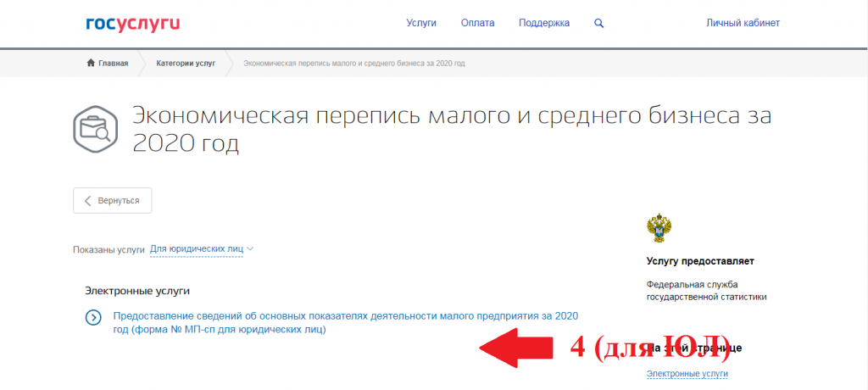Image resolution: width=868 pixels, height=390 pixels.
Task: Click the Показаны услуги label
Action: point(108,250)
